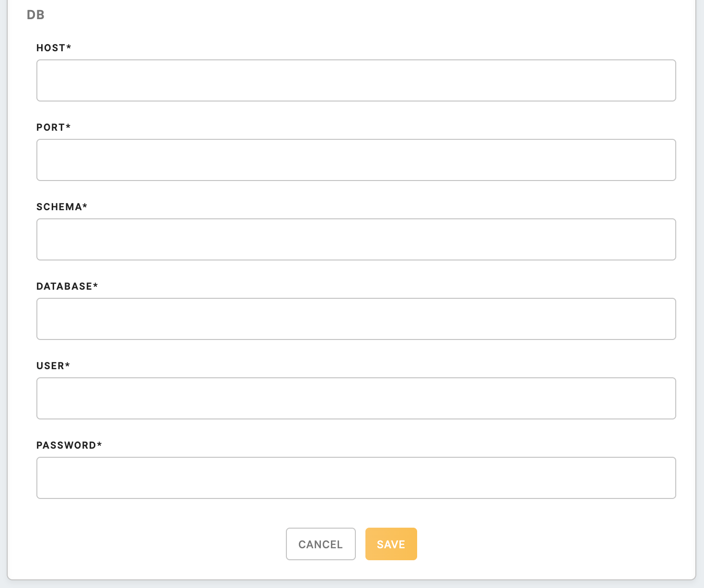704x588 pixels.
Task: Click the asterisk following USER
Action: tap(68, 365)
